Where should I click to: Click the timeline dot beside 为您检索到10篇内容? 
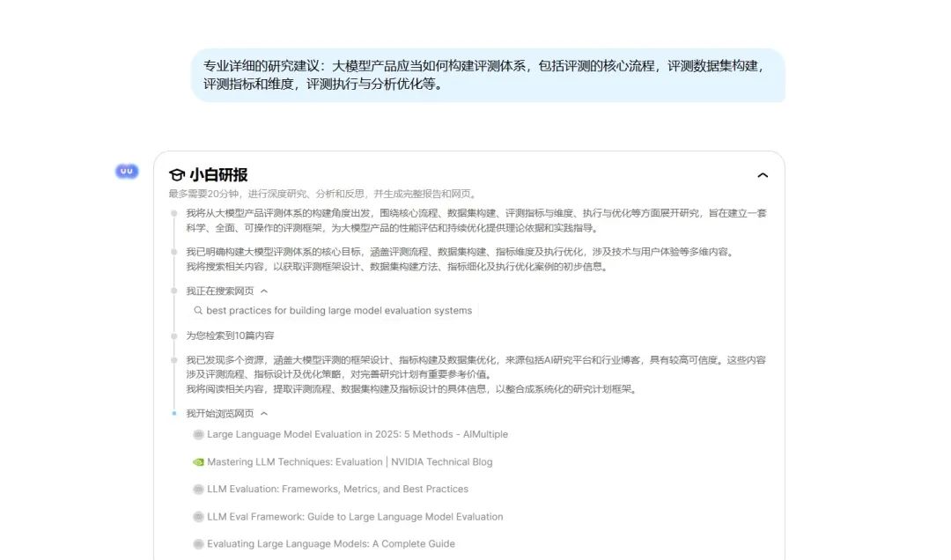tap(174, 335)
